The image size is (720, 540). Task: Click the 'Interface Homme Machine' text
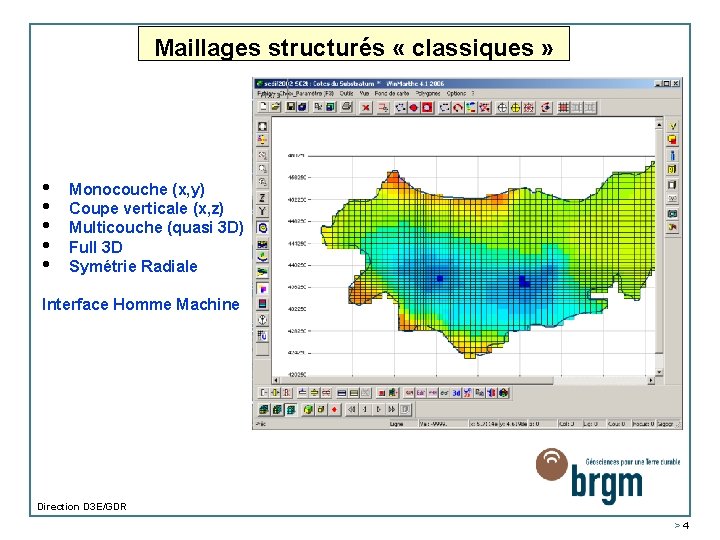tap(141, 304)
